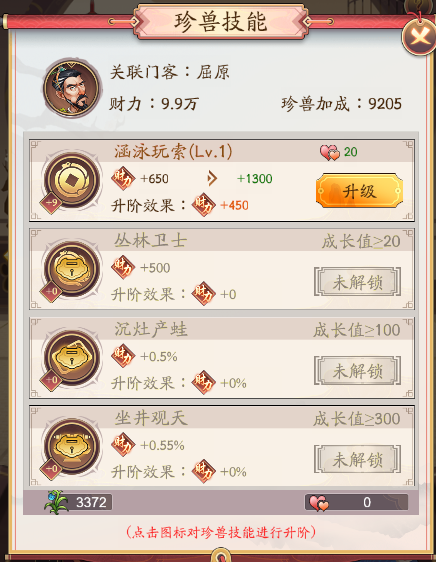Click the 财力 icon next to +450
436x562 pixels.
(x=204, y=205)
